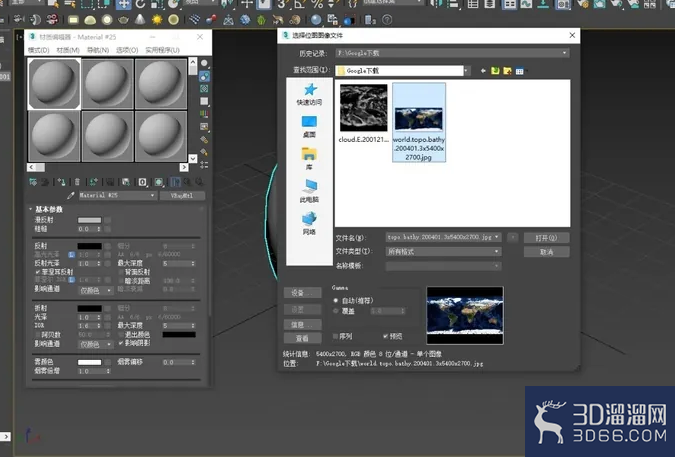This screenshot has height=457, width=675.
Task: Toggle checkered Background icon in Material Editor
Action: (x=204, y=89)
